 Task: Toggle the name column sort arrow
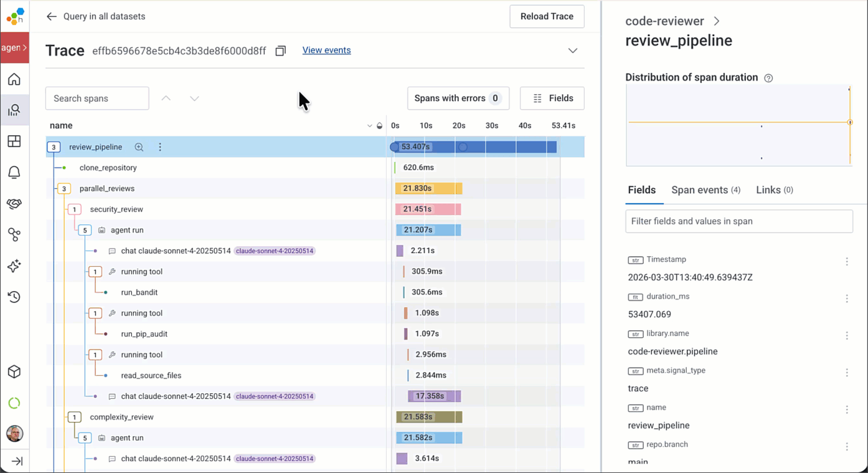point(369,126)
